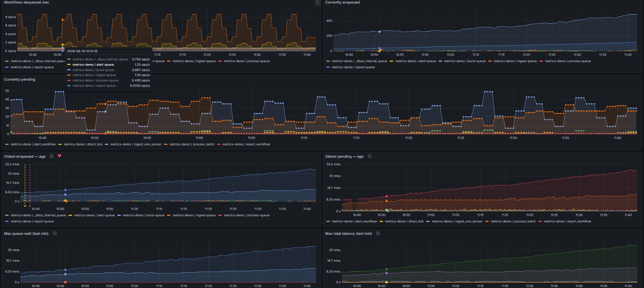Click red annotation marker below Oldest enqueued chart
This screenshot has width=644, height=288.
tap(30, 206)
